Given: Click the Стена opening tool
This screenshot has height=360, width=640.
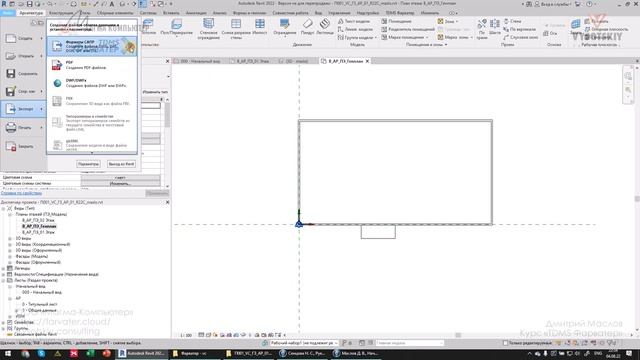Looking at the screenshot, I should click(513, 21).
